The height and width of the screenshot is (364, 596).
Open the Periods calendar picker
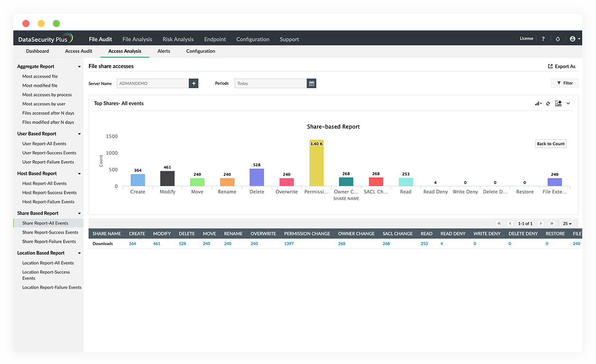311,83
